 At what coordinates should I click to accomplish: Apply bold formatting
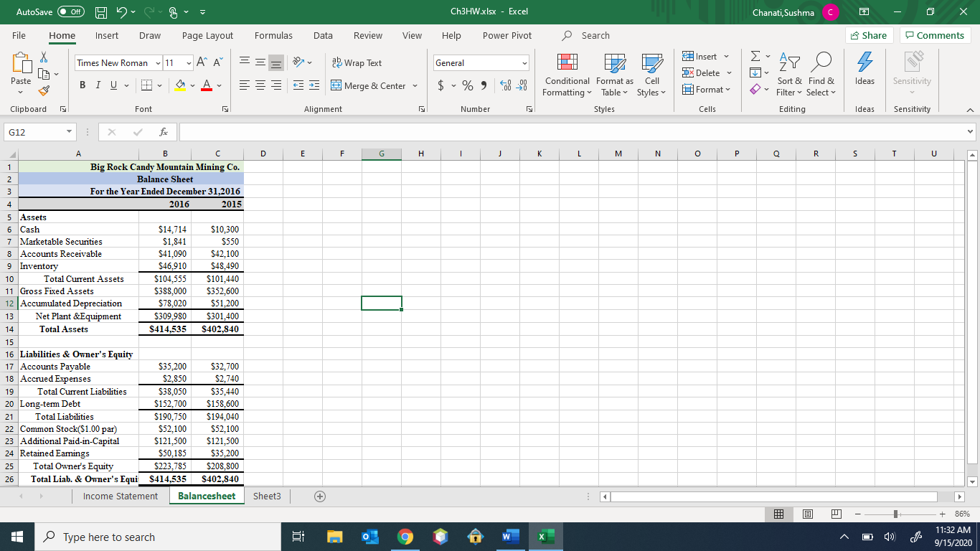[x=83, y=86]
